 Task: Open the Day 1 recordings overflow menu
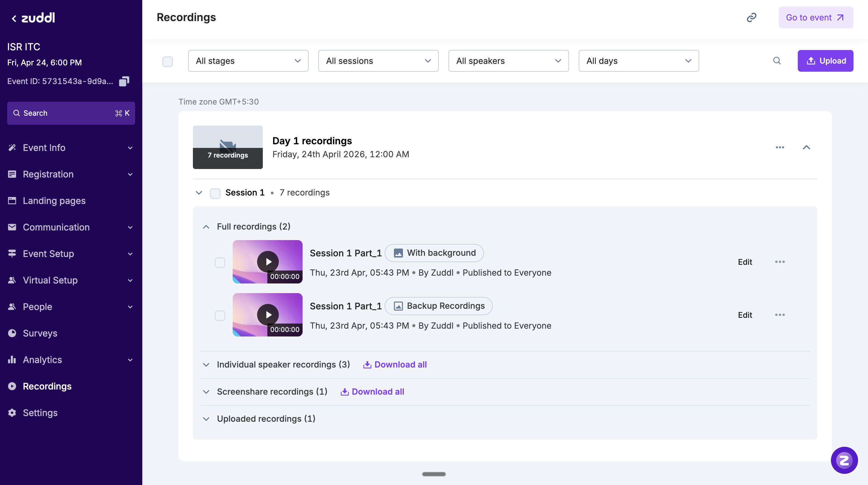780,147
